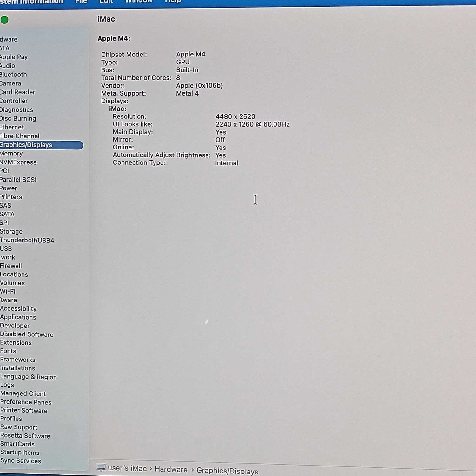
Task: Click the computer icon in the path bar
Action: [101, 467]
